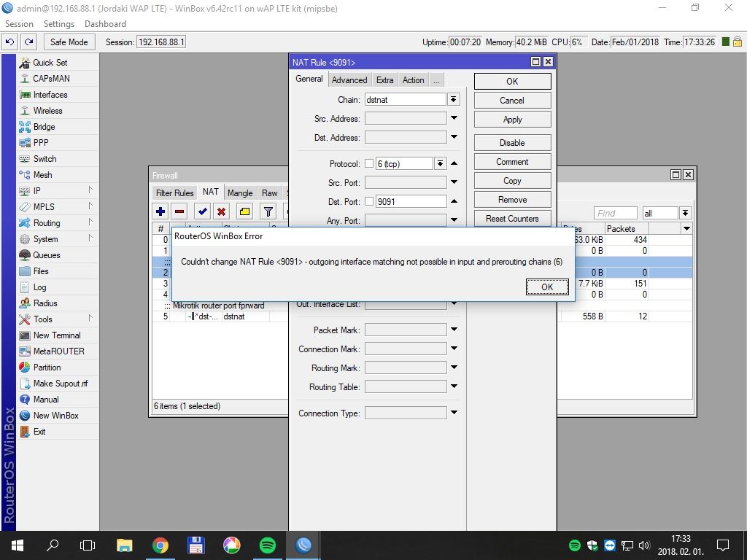Open the Dashboard menu

point(105,24)
